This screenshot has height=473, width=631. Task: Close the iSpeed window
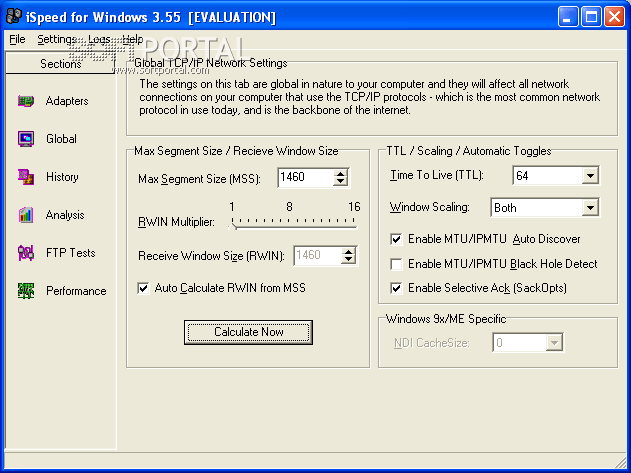pyautogui.click(x=615, y=17)
